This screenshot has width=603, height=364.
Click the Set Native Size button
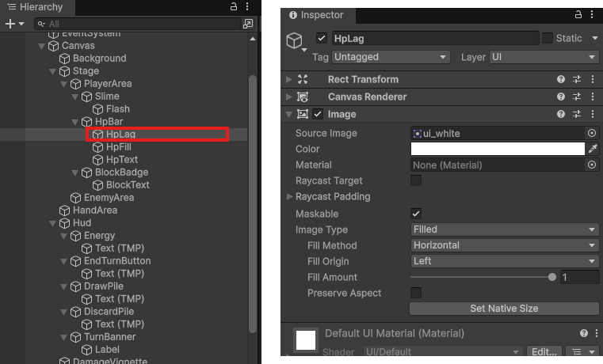[504, 309]
